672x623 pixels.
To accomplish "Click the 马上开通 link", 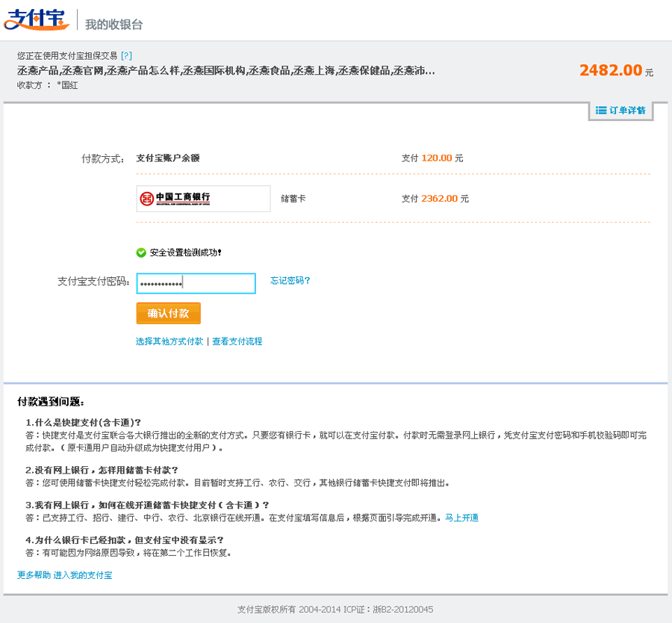I will [x=461, y=518].
